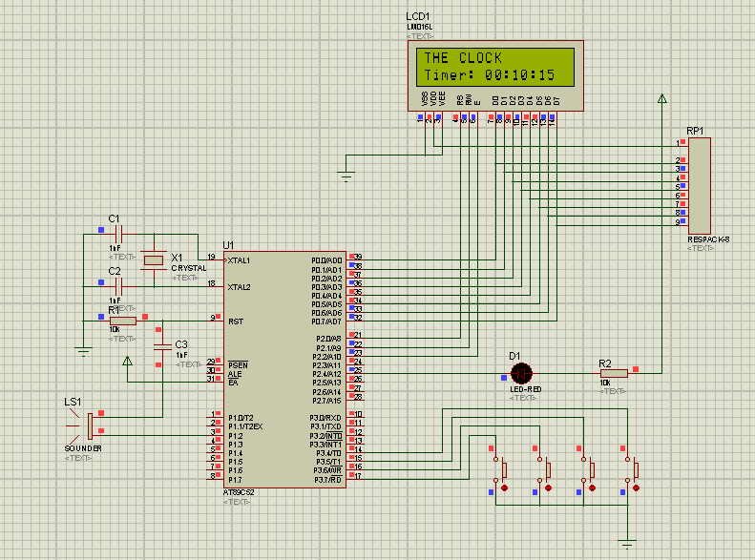Select the LCD1 display component
The image size is (755, 560).
(x=495, y=75)
